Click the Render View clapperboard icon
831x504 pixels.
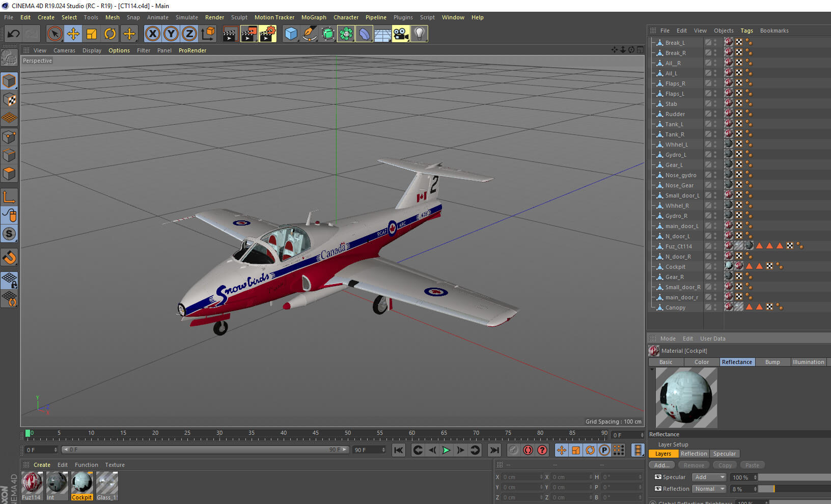(x=231, y=34)
